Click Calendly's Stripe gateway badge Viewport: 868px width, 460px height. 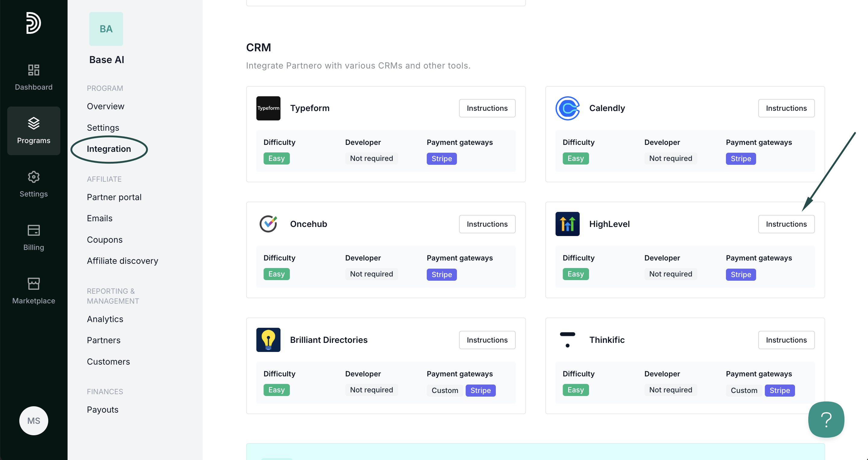click(x=741, y=158)
